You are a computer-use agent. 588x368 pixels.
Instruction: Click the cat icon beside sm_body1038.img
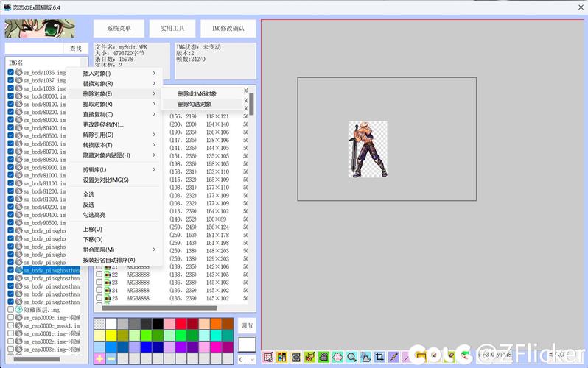(x=18, y=88)
